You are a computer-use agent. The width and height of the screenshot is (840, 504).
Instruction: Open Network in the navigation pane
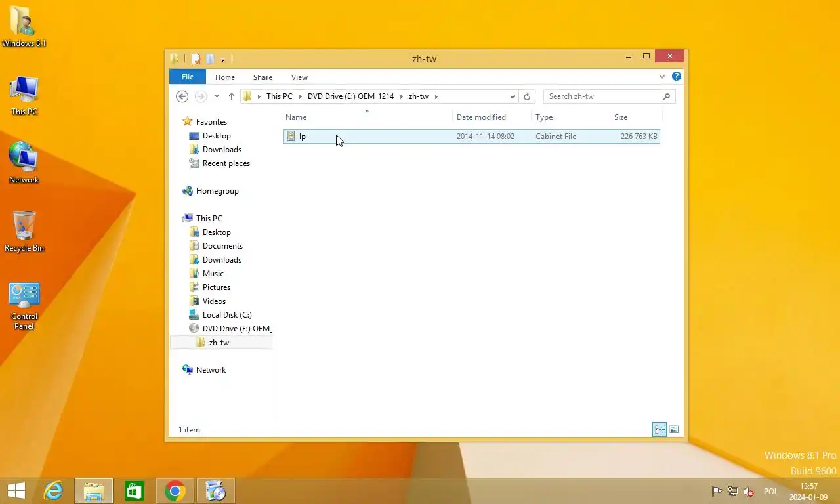click(x=211, y=370)
